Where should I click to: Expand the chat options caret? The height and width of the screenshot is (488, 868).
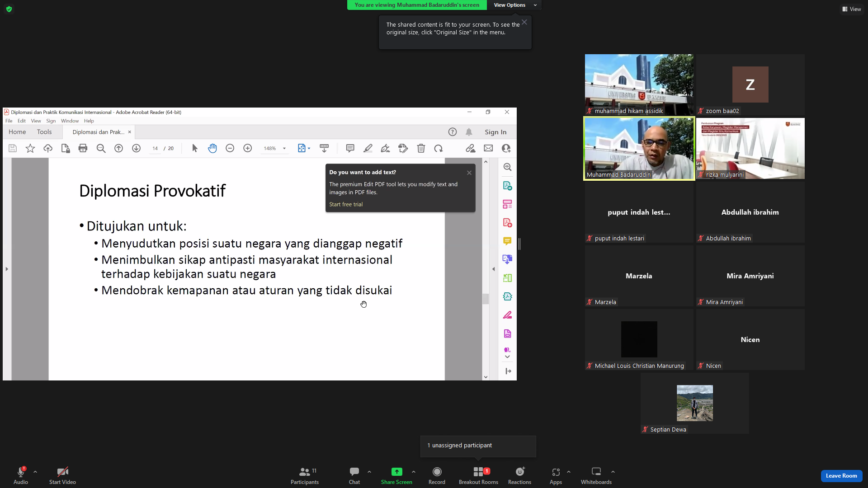click(369, 472)
